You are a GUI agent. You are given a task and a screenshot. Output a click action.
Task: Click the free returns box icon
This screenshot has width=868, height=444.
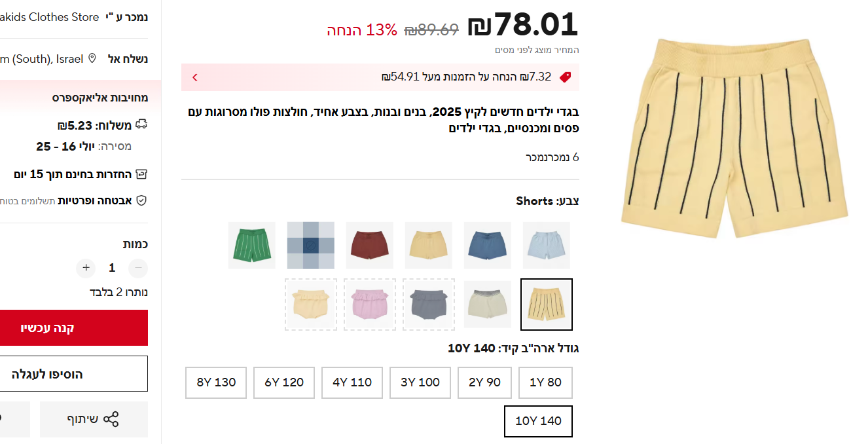(x=141, y=174)
